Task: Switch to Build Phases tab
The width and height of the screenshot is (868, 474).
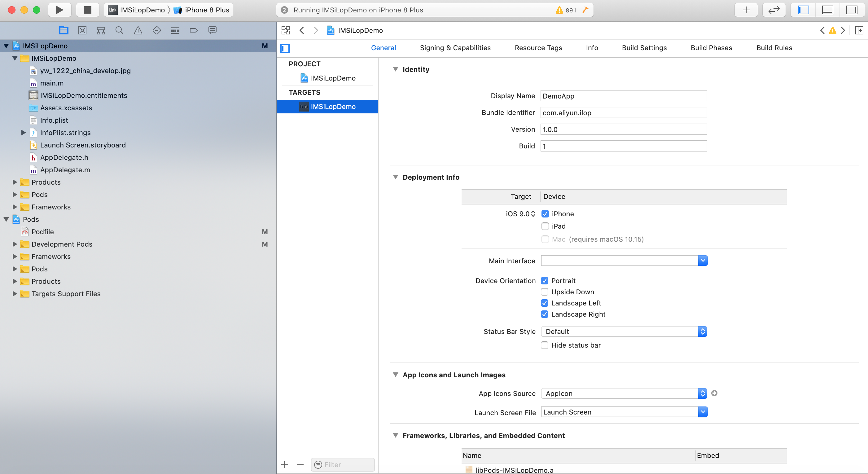Action: (711, 48)
